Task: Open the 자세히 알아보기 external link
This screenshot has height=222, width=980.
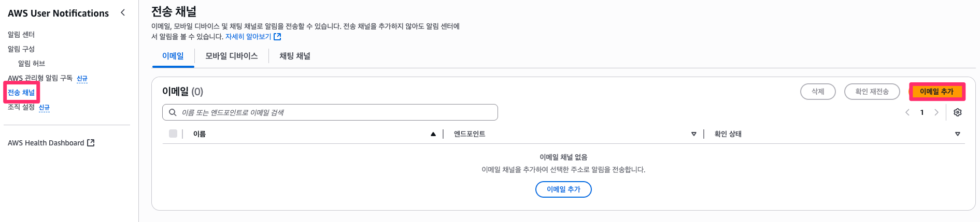Action: (x=253, y=37)
